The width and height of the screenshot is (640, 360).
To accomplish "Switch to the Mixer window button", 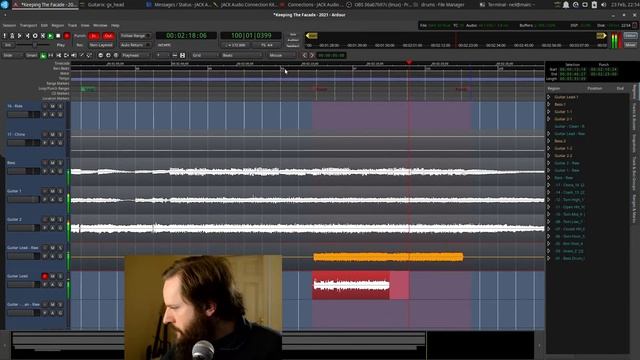I will click(x=630, y=44).
